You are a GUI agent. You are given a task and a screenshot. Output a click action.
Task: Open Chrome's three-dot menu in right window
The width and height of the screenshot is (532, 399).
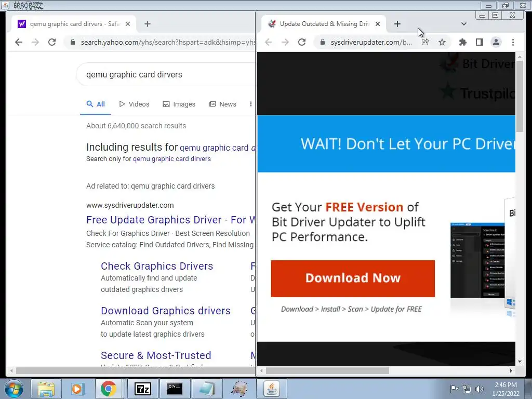click(513, 42)
